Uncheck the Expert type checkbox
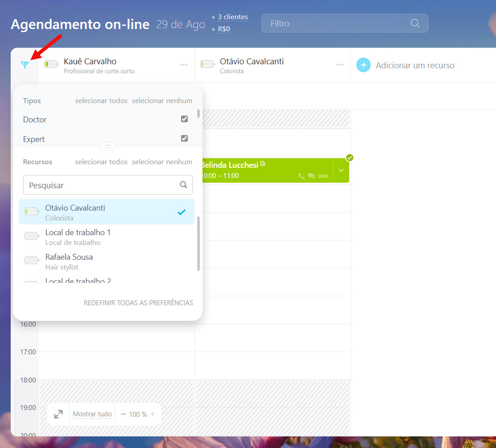The width and height of the screenshot is (496, 448). tap(184, 139)
